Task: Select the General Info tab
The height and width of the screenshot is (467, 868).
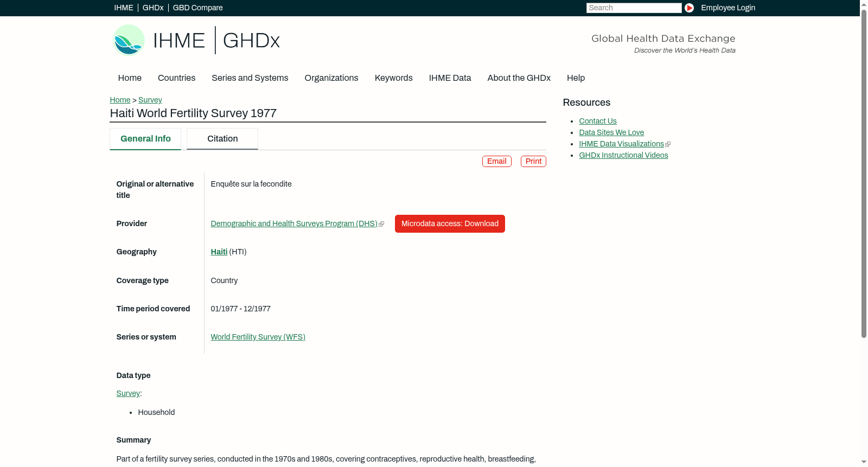Action: [x=145, y=139]
